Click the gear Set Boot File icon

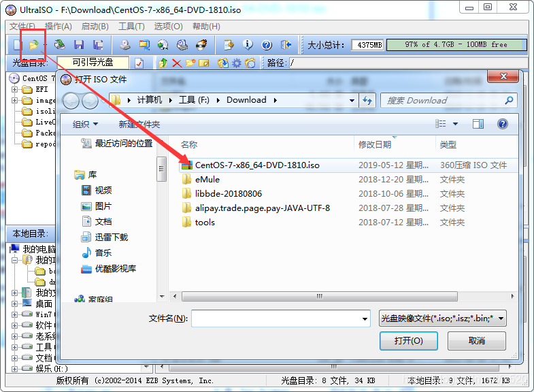236,63
